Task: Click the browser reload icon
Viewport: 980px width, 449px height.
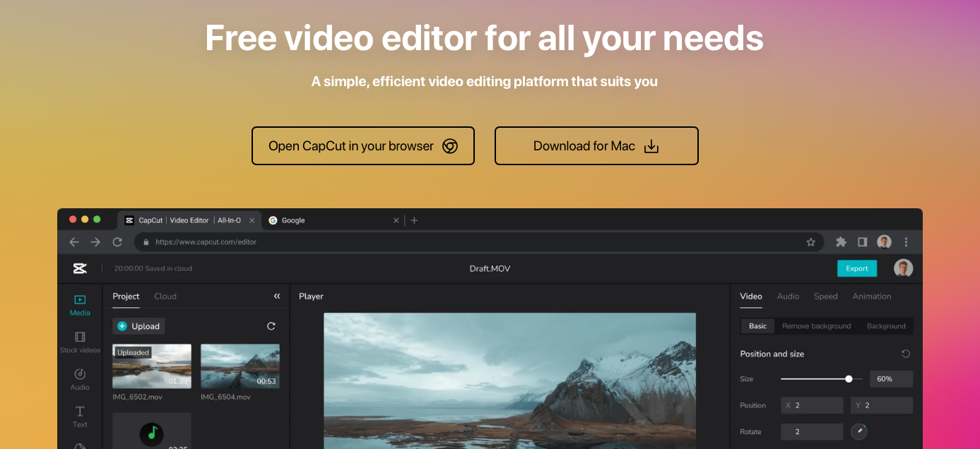Action: pyautogui.click(x=117, y=242)
